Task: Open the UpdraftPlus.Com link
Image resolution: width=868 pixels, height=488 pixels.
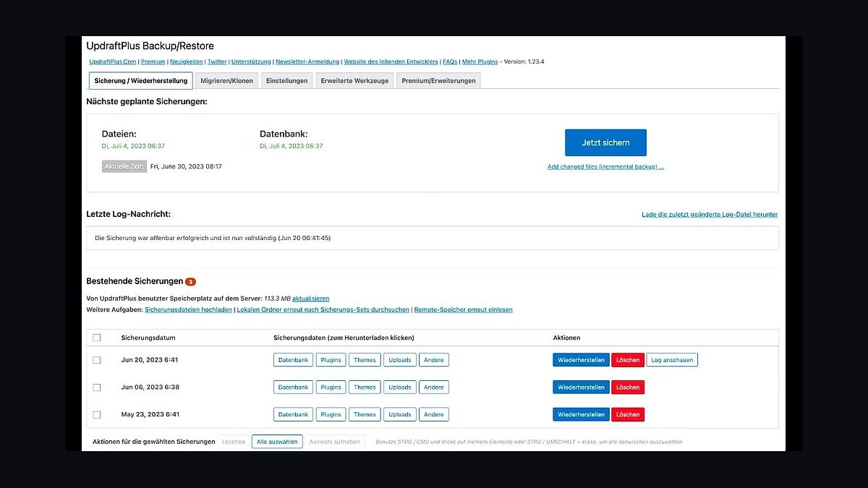Action: point(113,61)
